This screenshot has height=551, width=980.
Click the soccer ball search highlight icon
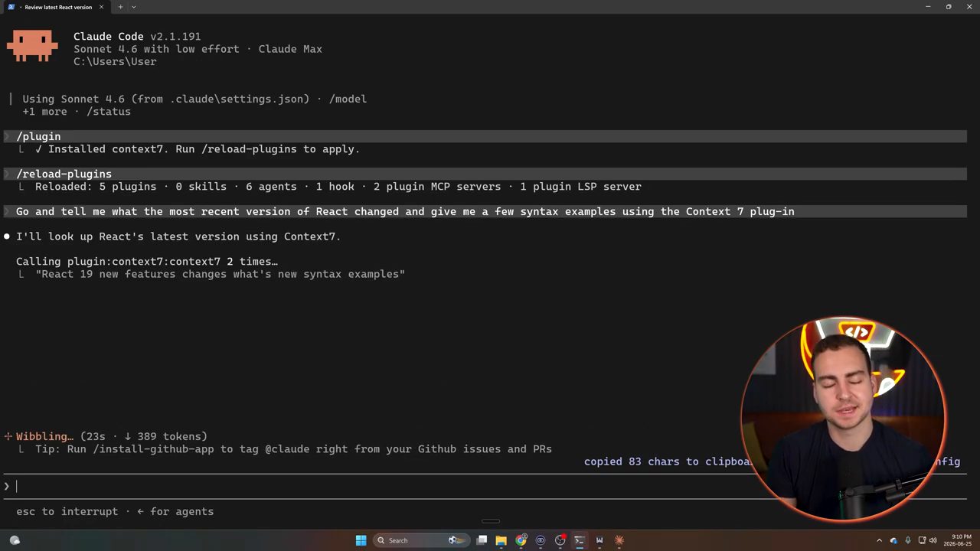point(456,540)
